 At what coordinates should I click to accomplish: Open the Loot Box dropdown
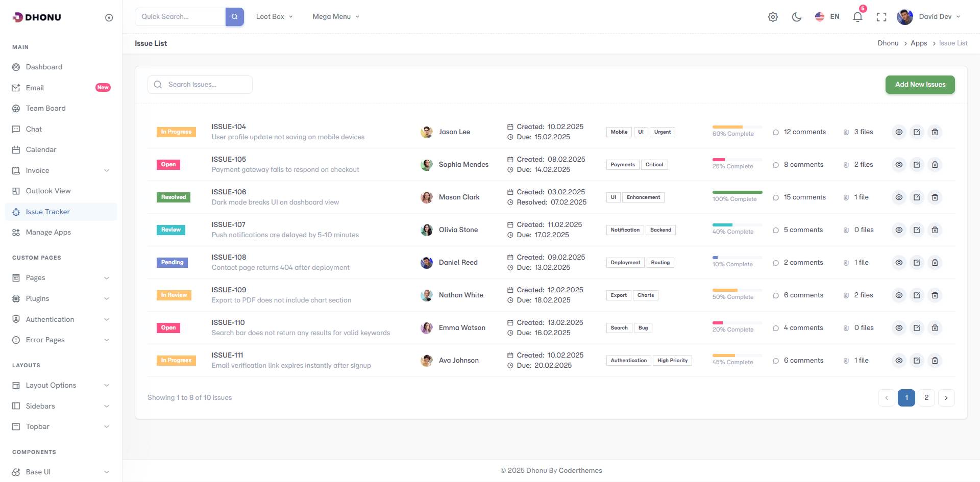coord(275,17)
